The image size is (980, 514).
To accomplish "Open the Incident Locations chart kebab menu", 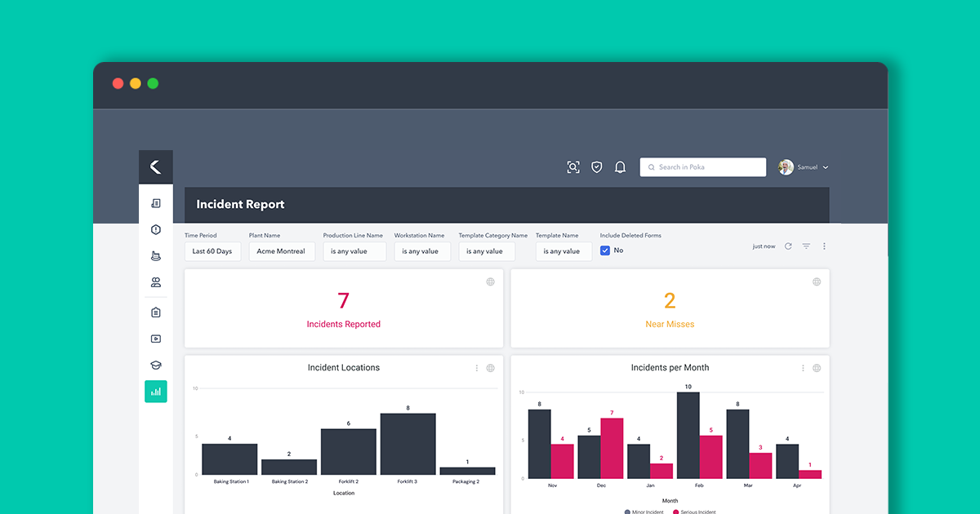I will pyautogui.click(x=477, y=368).
